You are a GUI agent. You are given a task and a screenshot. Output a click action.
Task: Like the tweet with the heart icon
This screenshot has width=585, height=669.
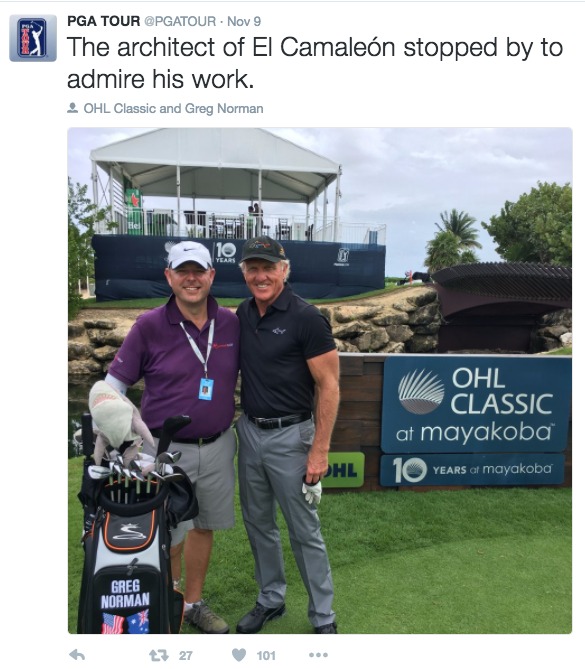point(239,655)
